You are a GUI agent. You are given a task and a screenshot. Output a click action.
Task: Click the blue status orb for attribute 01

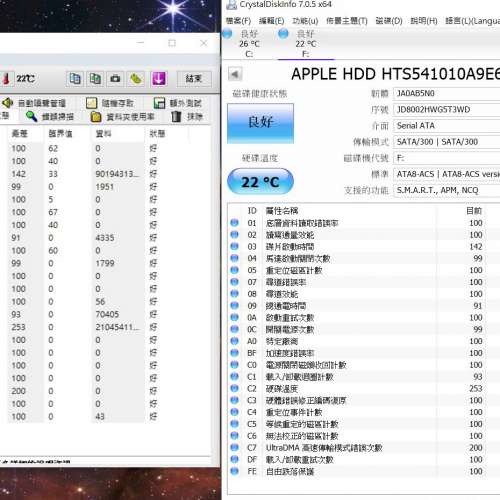pos(235,223)
